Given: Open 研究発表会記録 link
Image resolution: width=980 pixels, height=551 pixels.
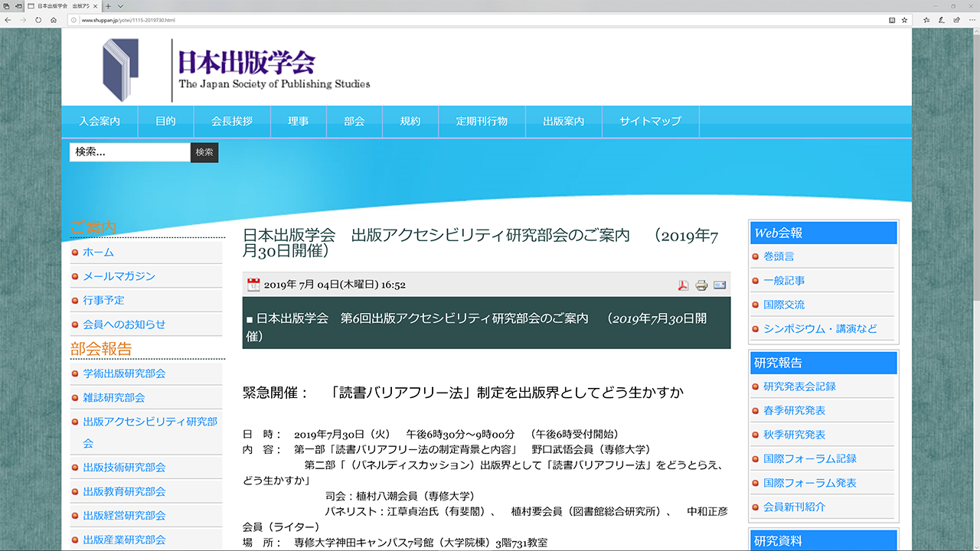Looking at the screenshot, I should click(x=799, y=386).
